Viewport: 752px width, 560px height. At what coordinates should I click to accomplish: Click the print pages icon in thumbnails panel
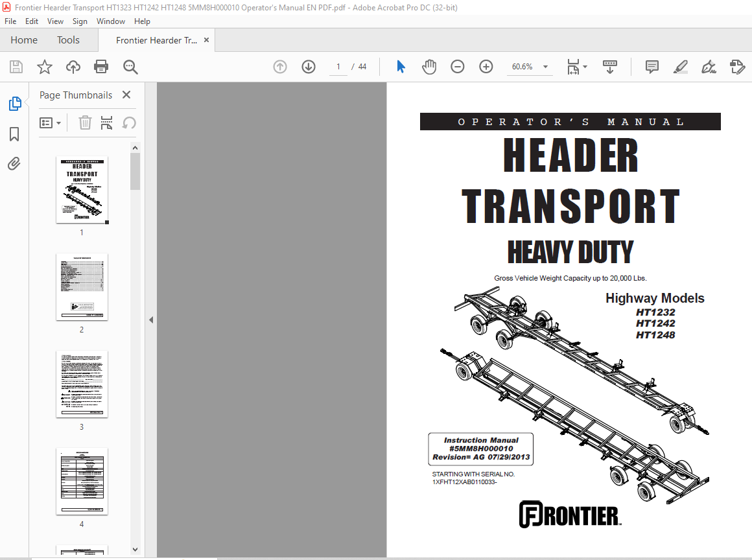coord(106,122)
